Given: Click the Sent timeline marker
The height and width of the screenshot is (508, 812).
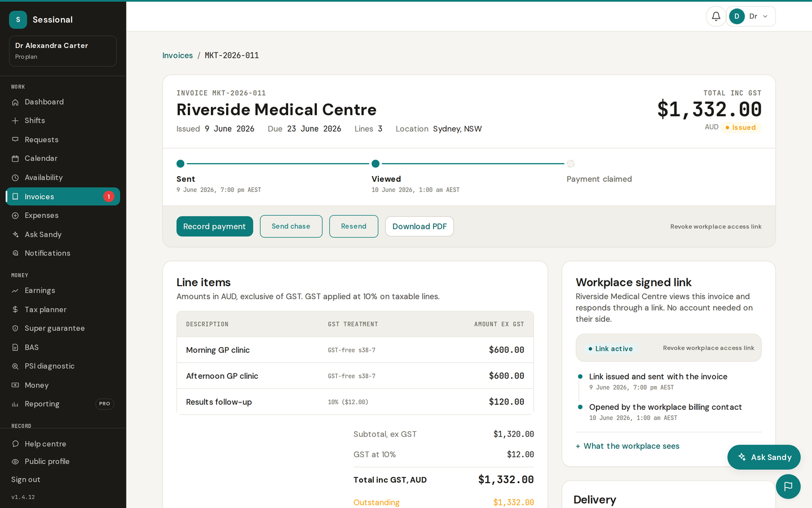Looking at the screenshot, I should [180, 164].
